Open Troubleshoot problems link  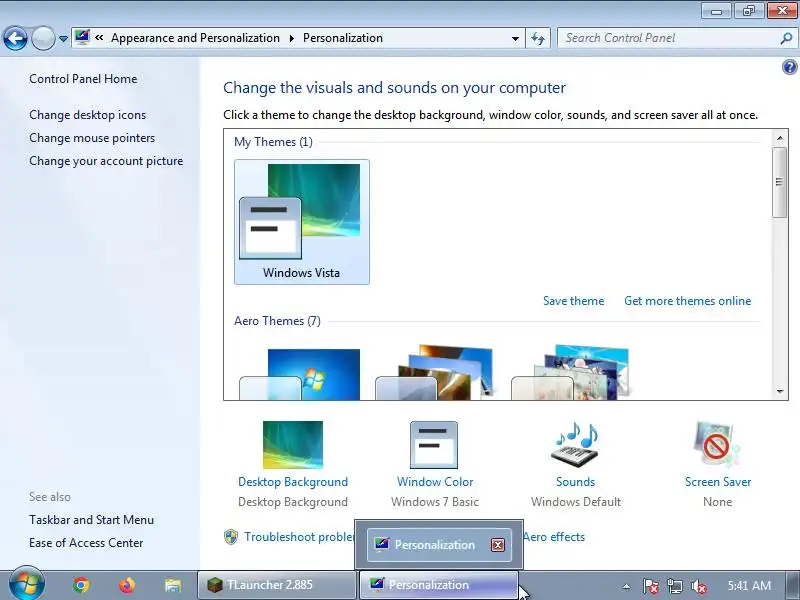click(x=299, y=537)
